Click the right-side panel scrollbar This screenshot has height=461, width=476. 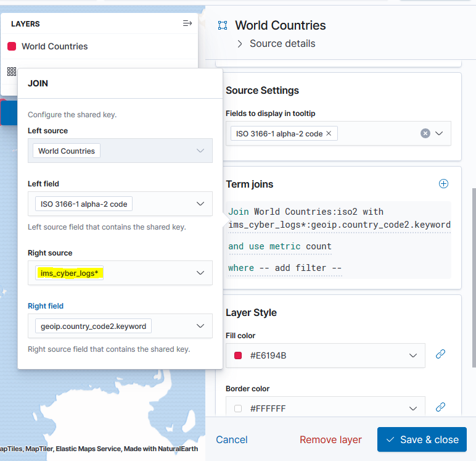(x=474, y=278)
